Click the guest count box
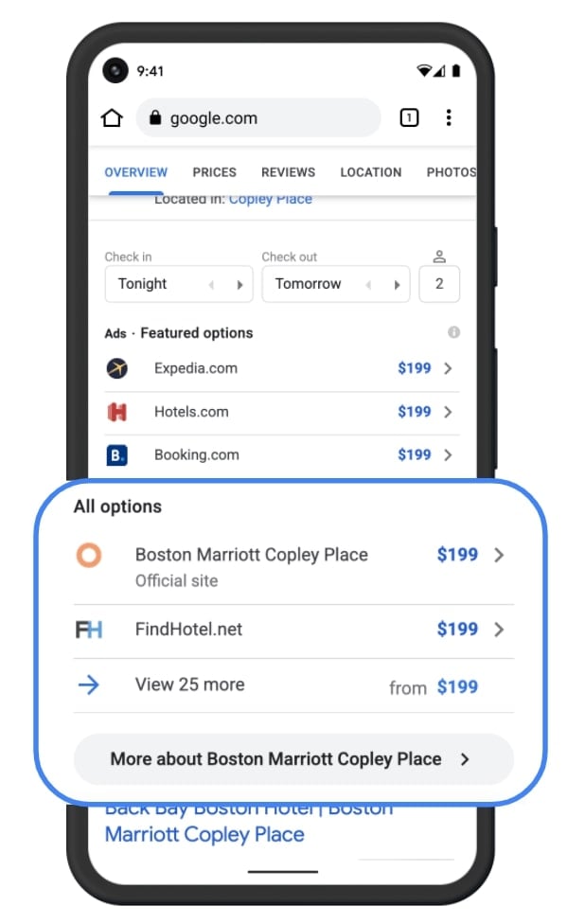Image resolution: width=585 pixels, height=924 pixels. click(x=439, y=284)
